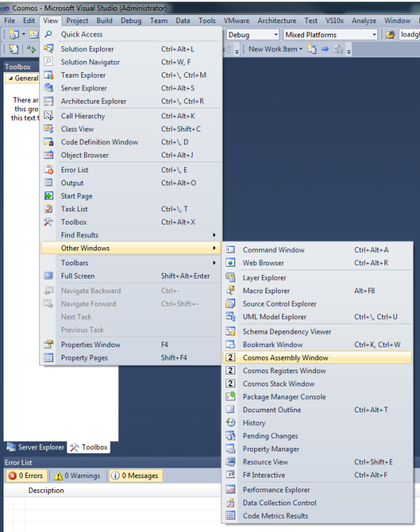Image resolution: width=420 pixels, height=532 pixels.
Task: Select Output window entry
Action: [x=131, y=183]
